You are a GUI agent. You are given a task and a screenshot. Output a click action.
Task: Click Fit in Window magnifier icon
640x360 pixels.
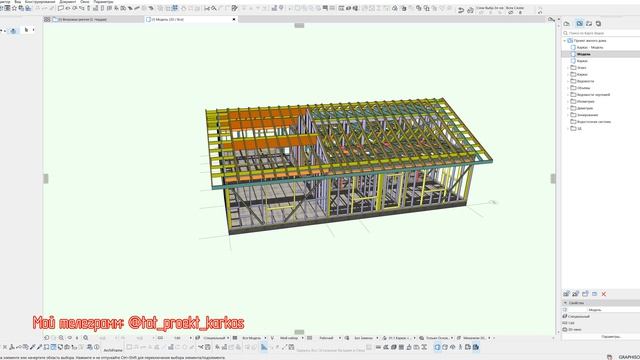click(86, 338)
